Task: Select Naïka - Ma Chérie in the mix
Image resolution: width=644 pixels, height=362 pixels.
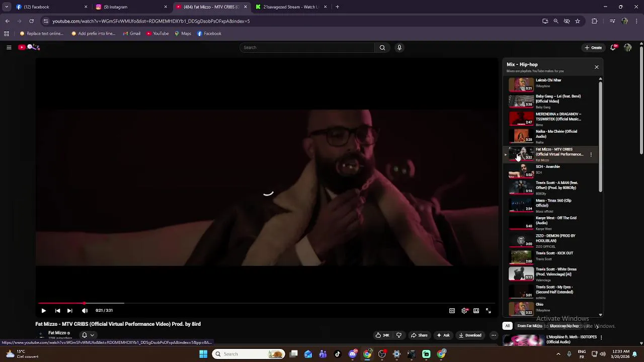Action: click(551, 136)
